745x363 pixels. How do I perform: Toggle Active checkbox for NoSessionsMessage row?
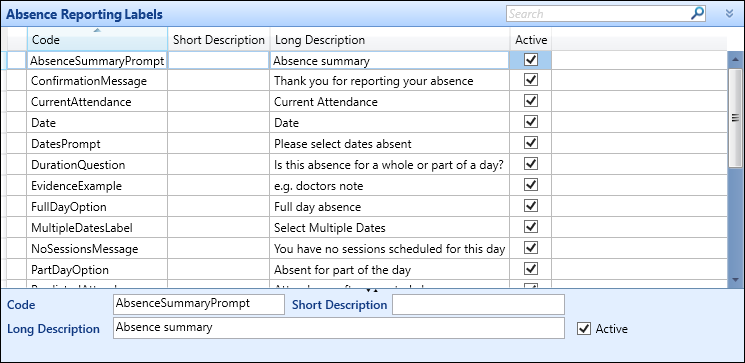coord(531,247)
